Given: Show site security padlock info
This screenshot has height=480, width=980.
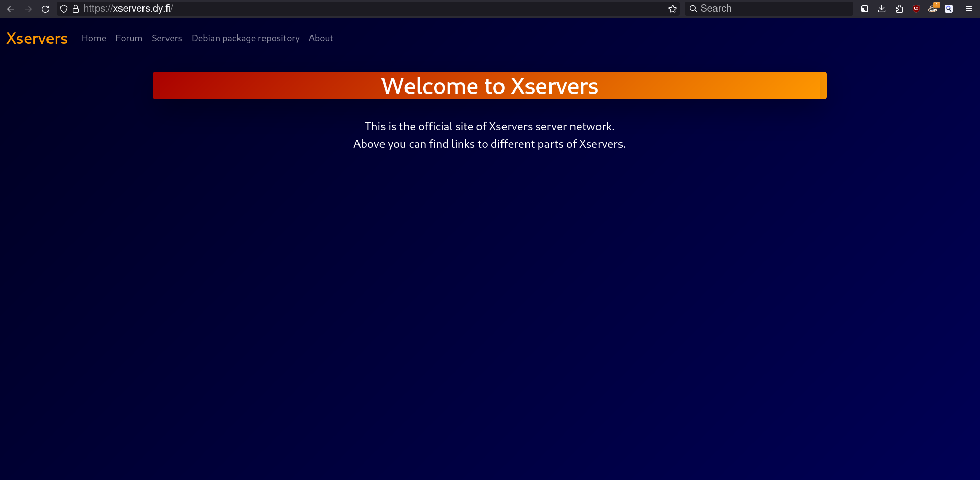Looking at the screenshot, I should point(76,9).
